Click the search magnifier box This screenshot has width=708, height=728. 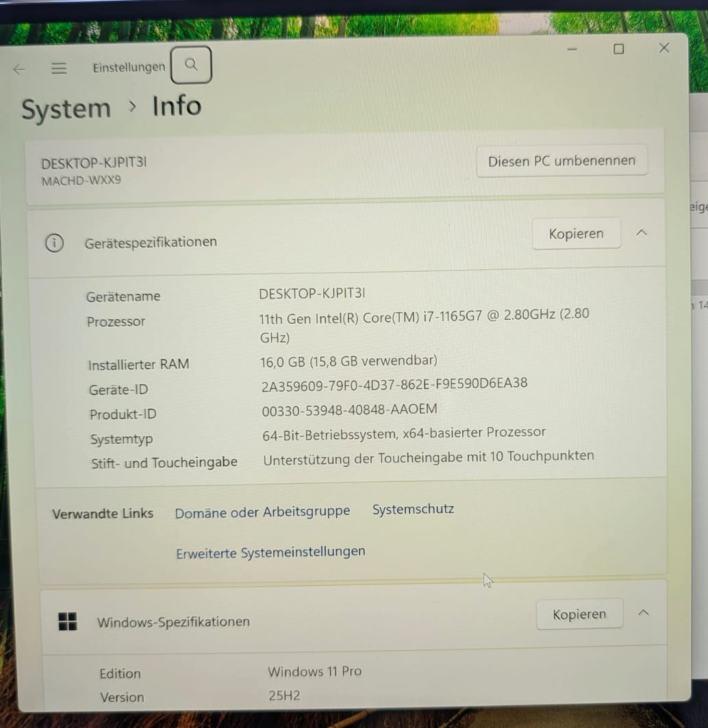click(x=191, y=64)
